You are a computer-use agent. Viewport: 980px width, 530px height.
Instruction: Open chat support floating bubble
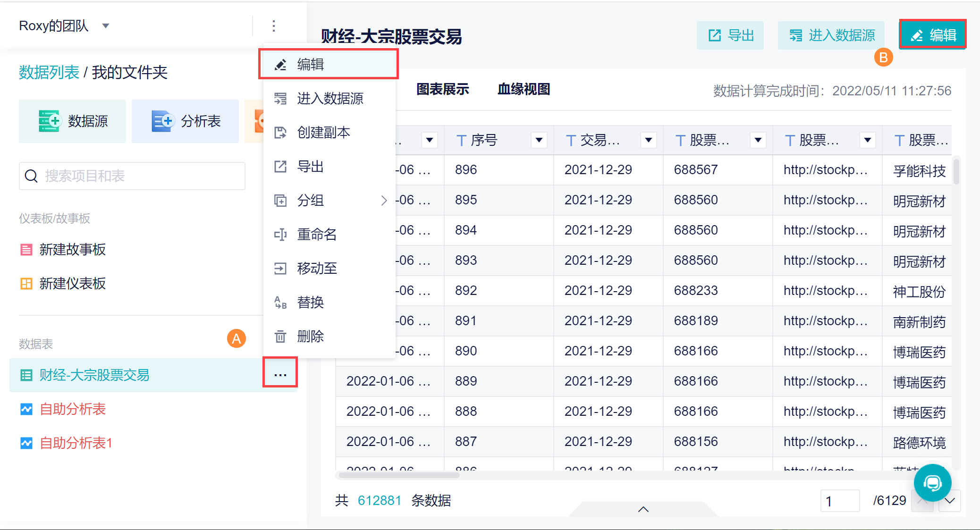pyautogui.click(x=932, y=483)
